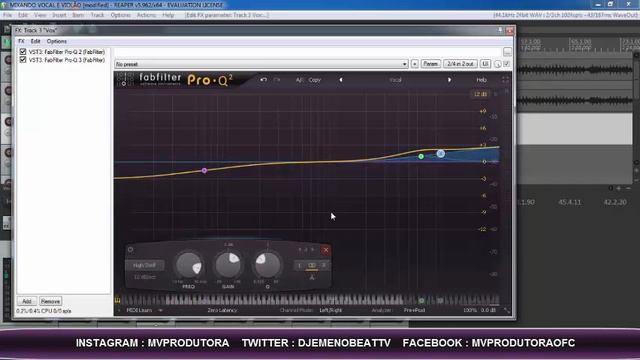Viewport: 640px width, 360px height.
Task: Go to previous preset arrow
Action: tap(341, 80)
